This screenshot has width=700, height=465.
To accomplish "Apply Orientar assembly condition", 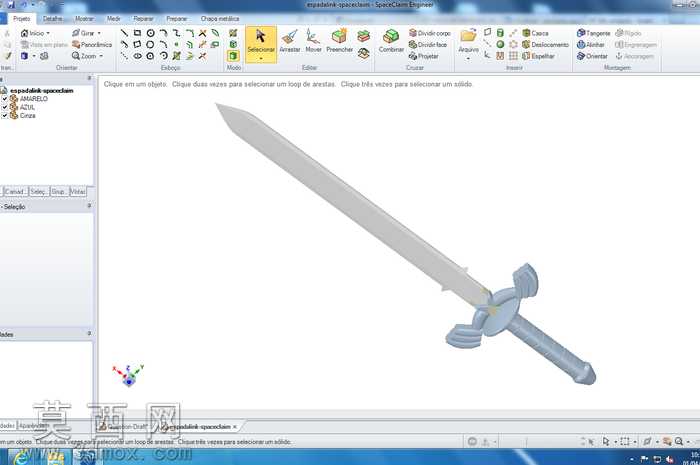I will (592, 56).
